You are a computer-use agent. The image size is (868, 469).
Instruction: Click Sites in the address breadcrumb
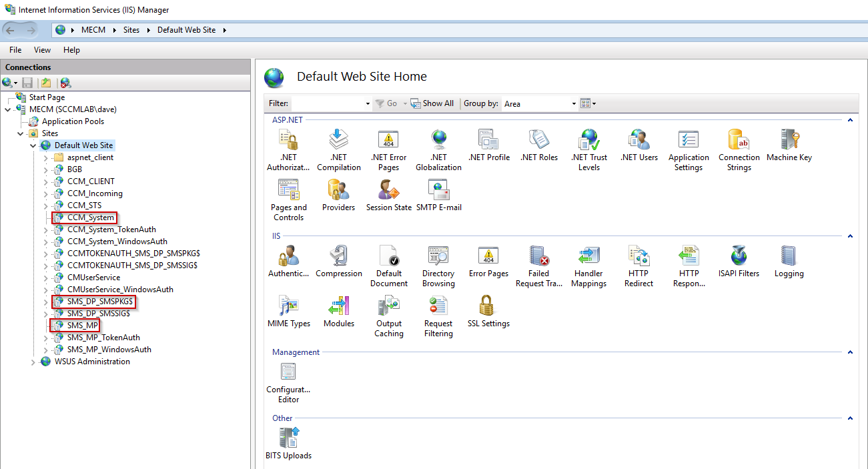click(x=131, y=30)
